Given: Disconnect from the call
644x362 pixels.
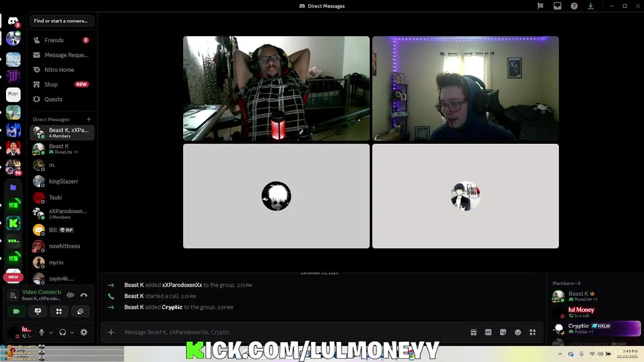Looking at the screenshot, I should tap(84, 295).
